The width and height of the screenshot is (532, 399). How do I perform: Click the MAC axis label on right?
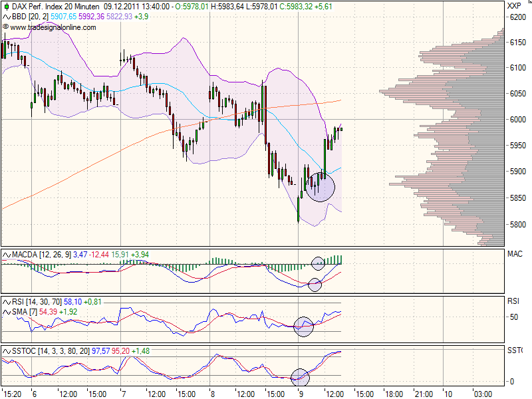click(515, 254)
